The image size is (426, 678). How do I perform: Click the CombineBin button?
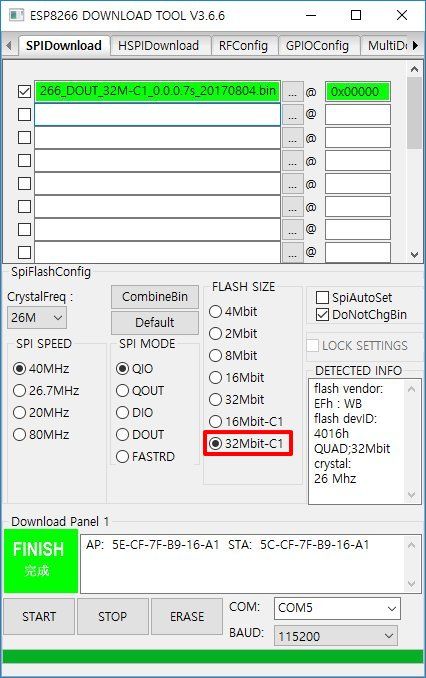click(155, 297)
